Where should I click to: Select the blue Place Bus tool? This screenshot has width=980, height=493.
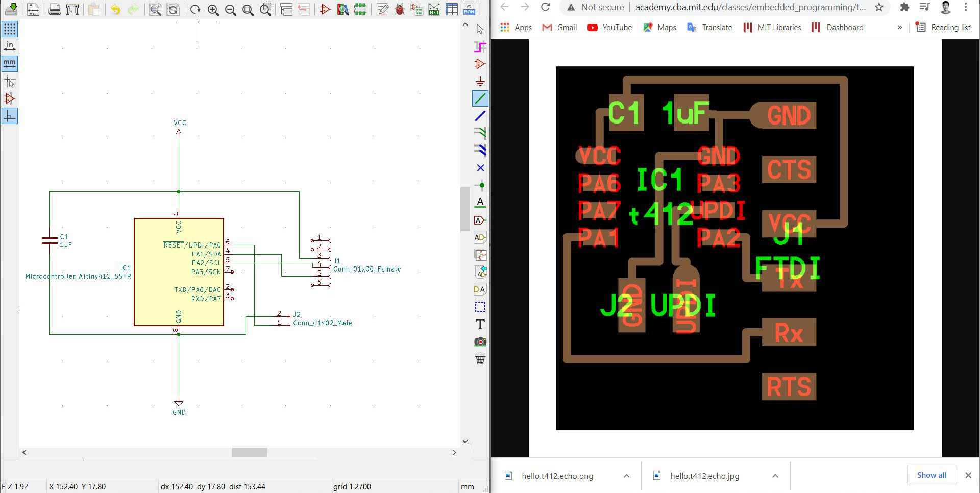click(x=480, y=116)
